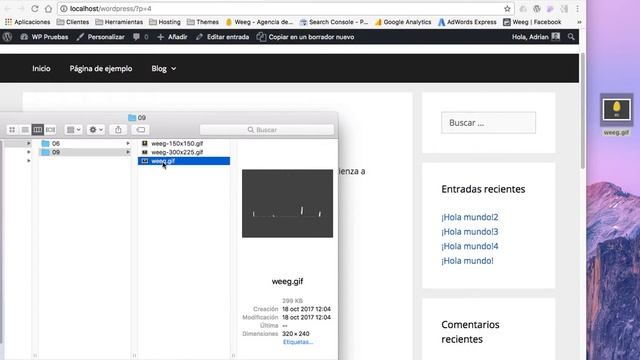Click the blog sidebar Buscar search field
The width and height of the screenshot is (640, 360).
pos(488,123)
